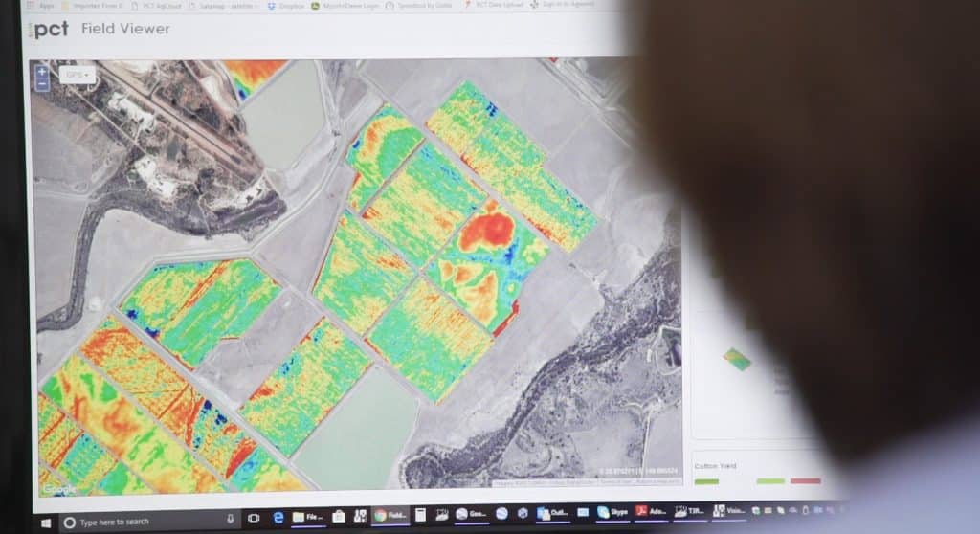This screenshot has height=534, width=980.
Task: Open Task View from the taskbar
Action: coord(255,520)
